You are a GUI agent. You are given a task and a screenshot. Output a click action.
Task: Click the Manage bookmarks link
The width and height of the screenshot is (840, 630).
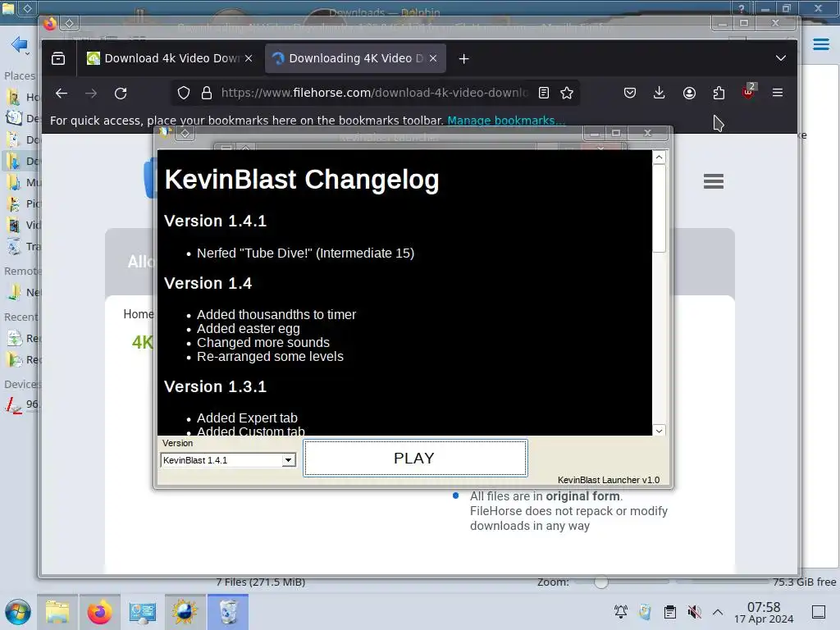pos(505,121)
